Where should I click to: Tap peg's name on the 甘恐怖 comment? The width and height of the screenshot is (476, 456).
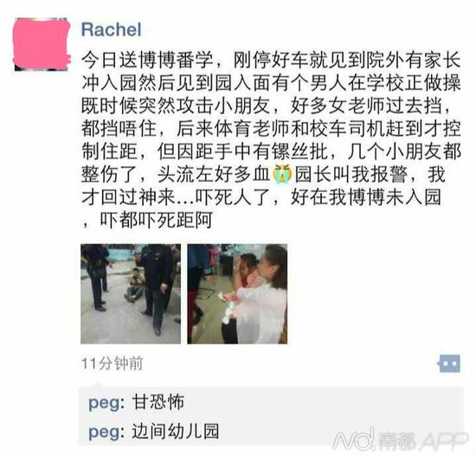(x=106, y=403)
